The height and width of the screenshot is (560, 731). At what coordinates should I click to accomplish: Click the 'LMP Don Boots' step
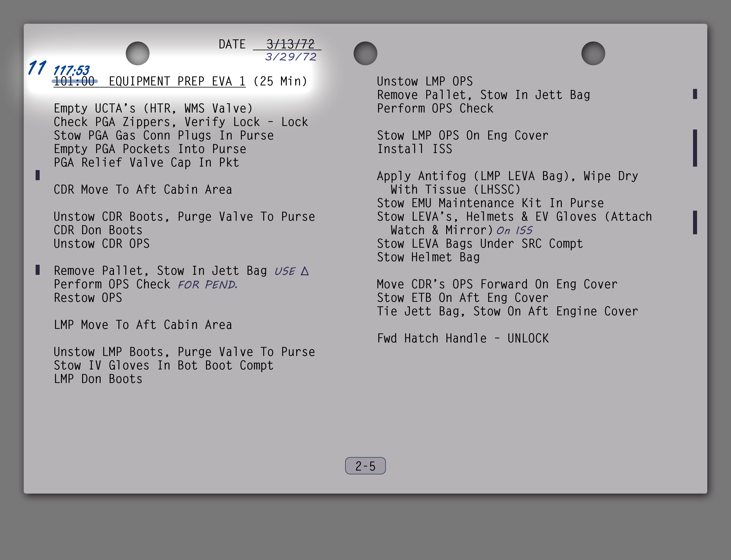(x=98, y=379)
